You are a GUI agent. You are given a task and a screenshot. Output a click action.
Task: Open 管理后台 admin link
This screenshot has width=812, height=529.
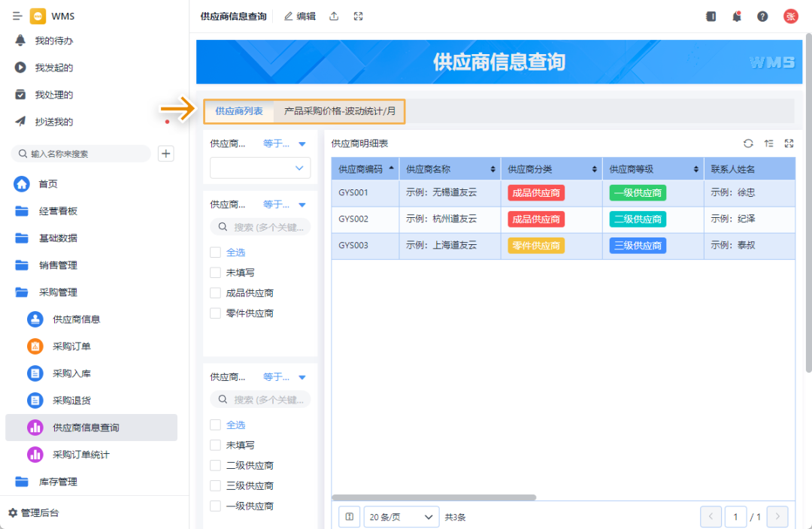(34, 512)
